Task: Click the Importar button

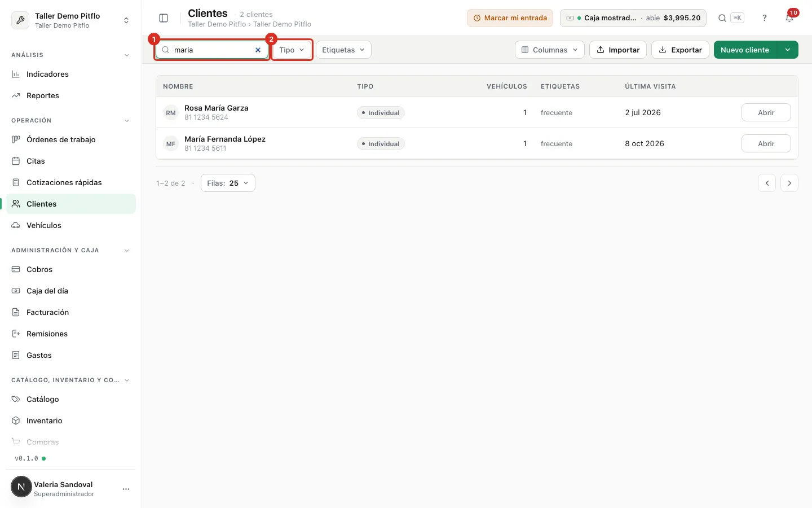Action: [x=618, y=50]
